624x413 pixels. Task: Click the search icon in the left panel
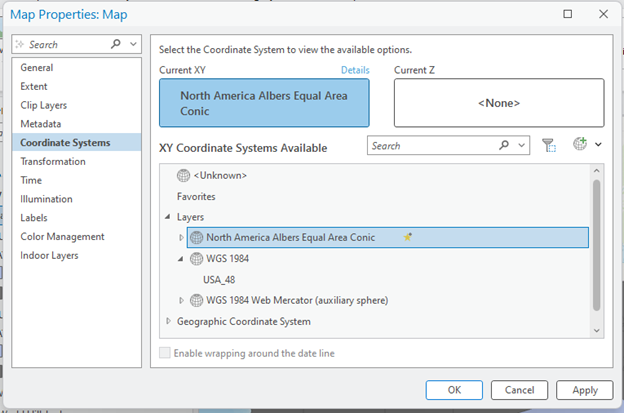117,45
